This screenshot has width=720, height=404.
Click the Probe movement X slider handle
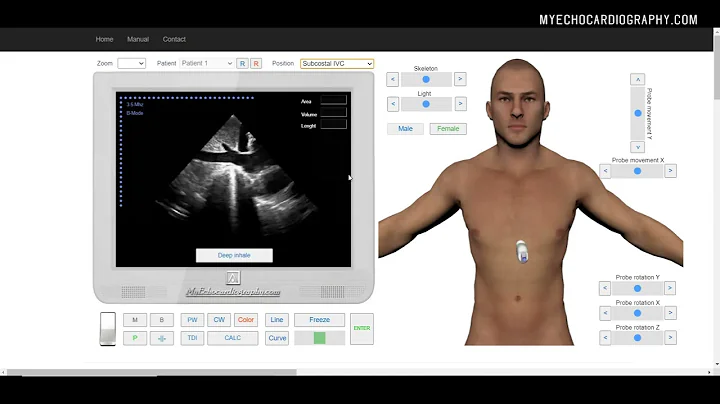637,171
